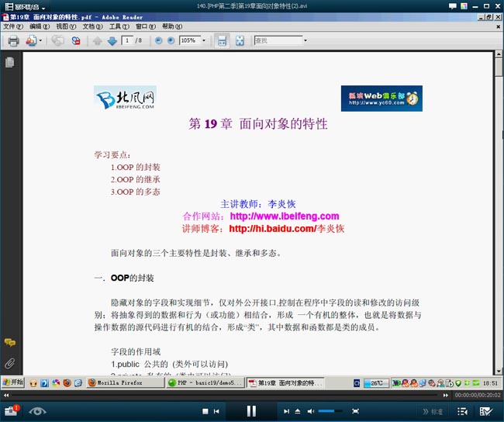The image size is (504, 422).
Task: Switch to PHP basic19/demo5 taskbar window
Action: (205, 382)
